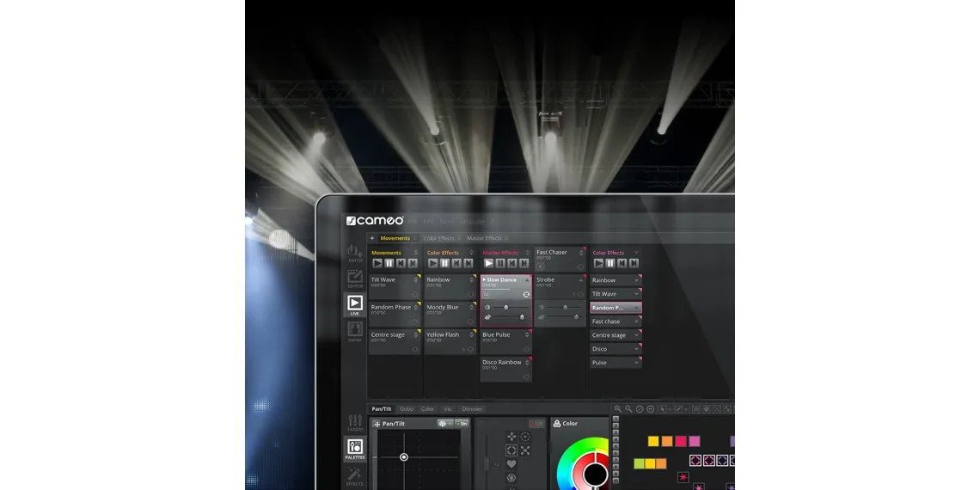980x490 pixels.
Task: Open the Editor section in sidebar
Action: (x=355, y=279)
